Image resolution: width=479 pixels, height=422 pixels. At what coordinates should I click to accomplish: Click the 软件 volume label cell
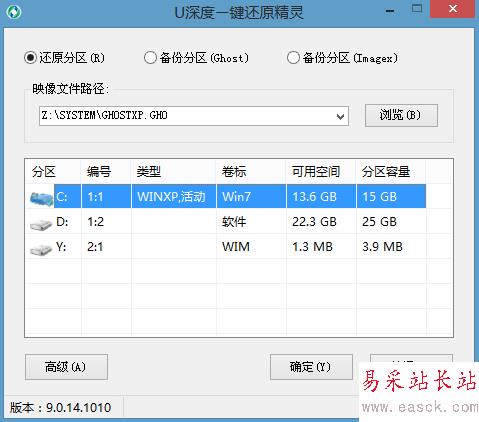[251, 222]
